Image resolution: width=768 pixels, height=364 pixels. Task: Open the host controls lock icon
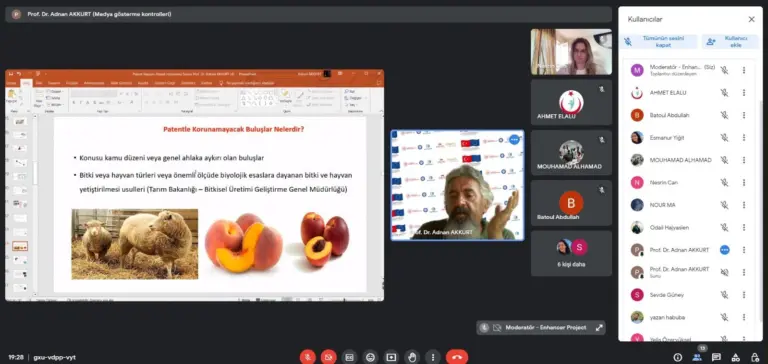754,358
